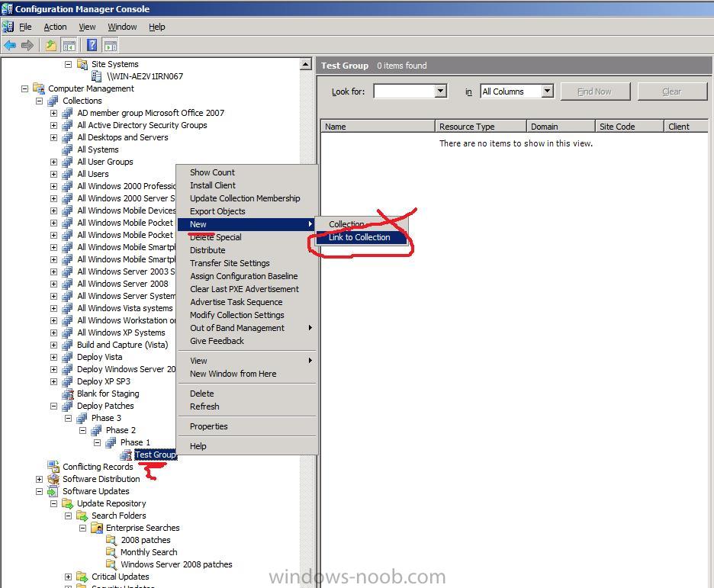Select Install Client in the context menu
This screenshot has height=588, width=714.
[x=213, y=185]
